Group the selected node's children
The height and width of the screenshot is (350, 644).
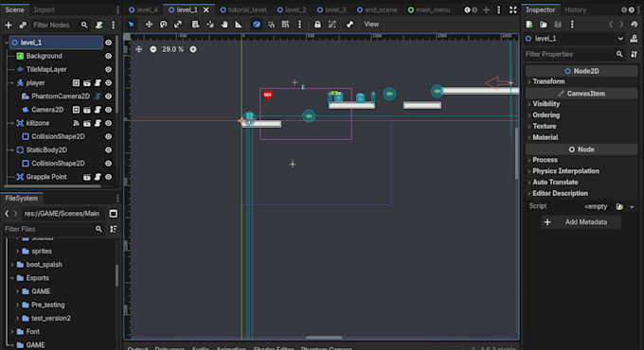[x=331, y=25]
